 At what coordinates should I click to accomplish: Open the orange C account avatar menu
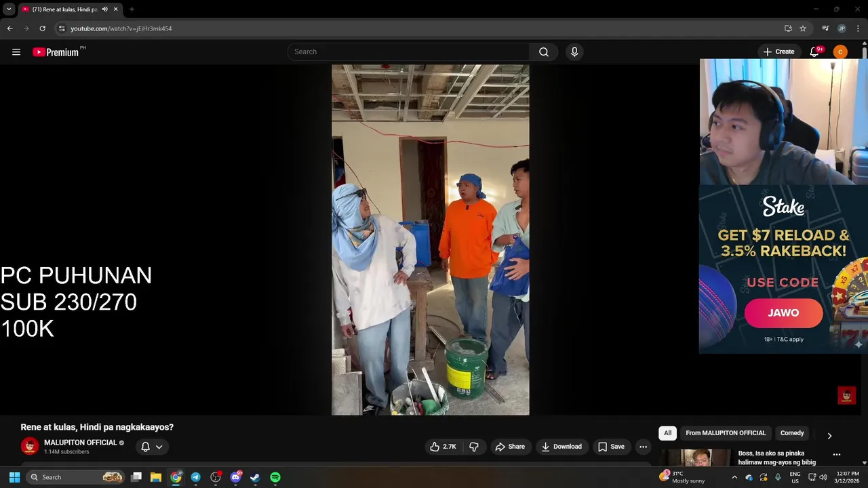(x=840, y=52)
